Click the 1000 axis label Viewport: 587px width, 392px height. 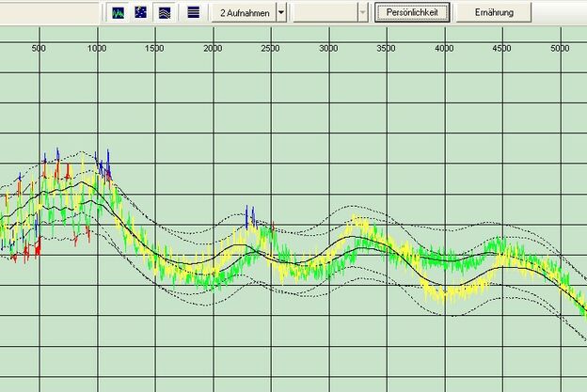[97, 48]
